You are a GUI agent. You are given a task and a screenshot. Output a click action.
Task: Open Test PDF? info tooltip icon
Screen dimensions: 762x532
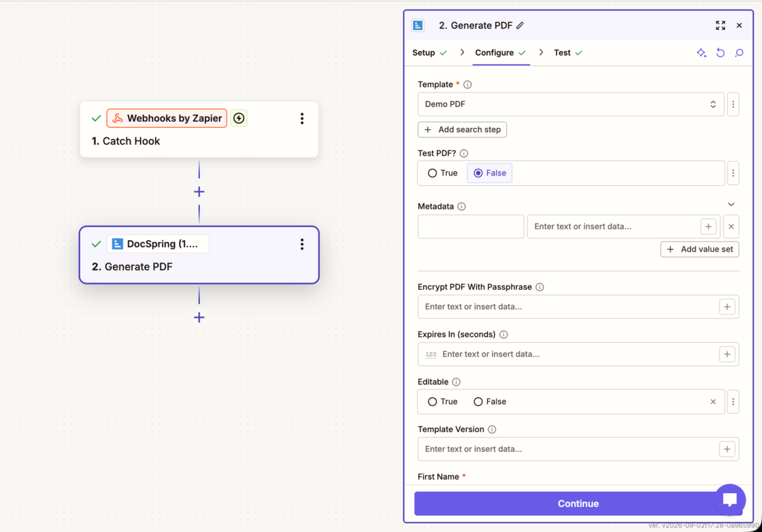pyautogui.click(x=464, y=154)
